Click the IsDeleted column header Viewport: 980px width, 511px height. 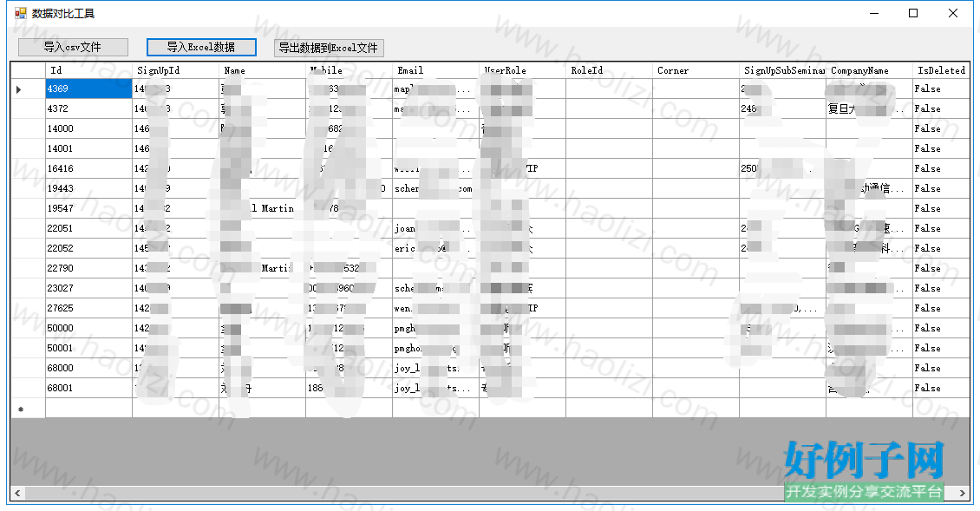(941, 70)
